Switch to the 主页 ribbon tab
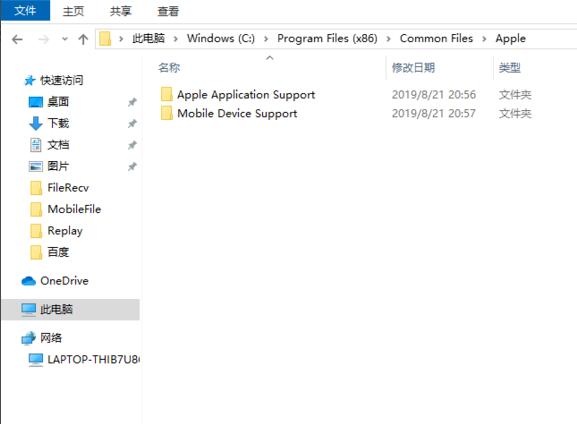The image size is (577, 424). point(73,11)
